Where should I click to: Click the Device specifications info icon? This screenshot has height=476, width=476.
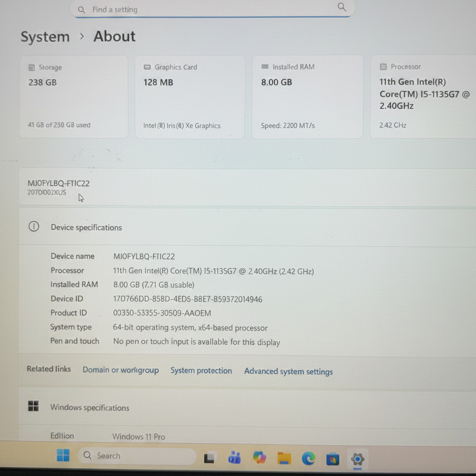tap(34, 226)
